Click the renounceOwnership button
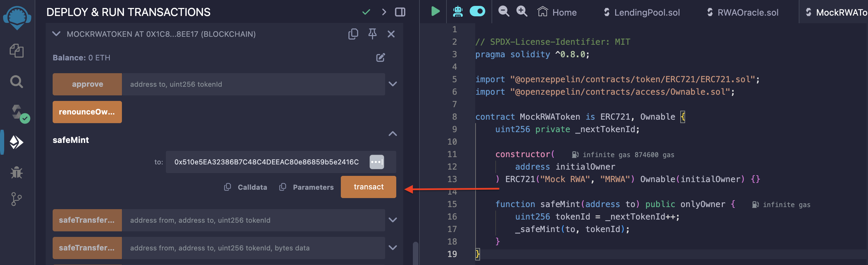The width and height of the screenshot is (868, 265). 87,112
